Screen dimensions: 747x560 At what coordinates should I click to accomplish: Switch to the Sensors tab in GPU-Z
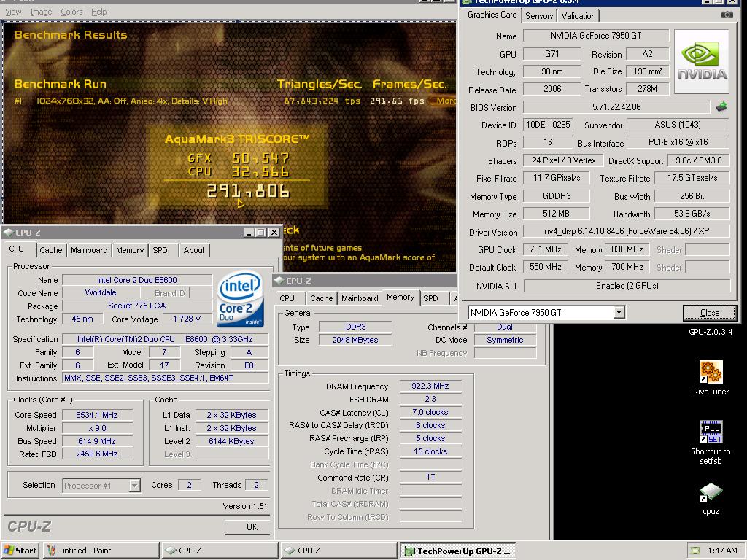point(539,16)
